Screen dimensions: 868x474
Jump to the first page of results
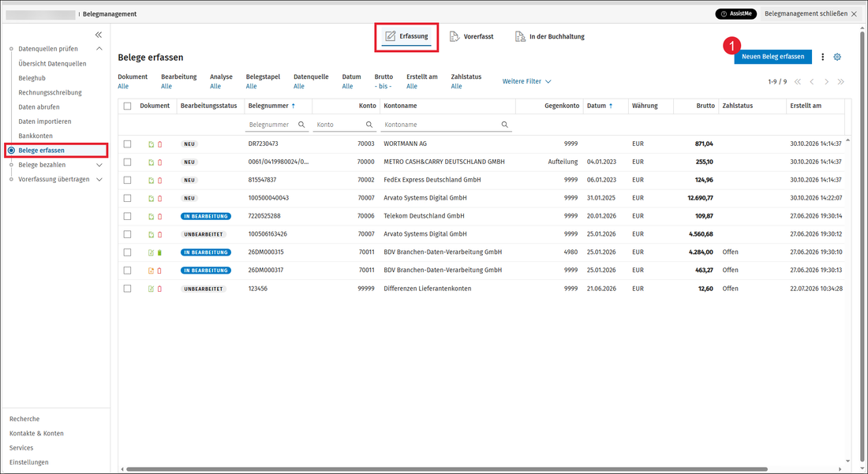click(798, 82)
